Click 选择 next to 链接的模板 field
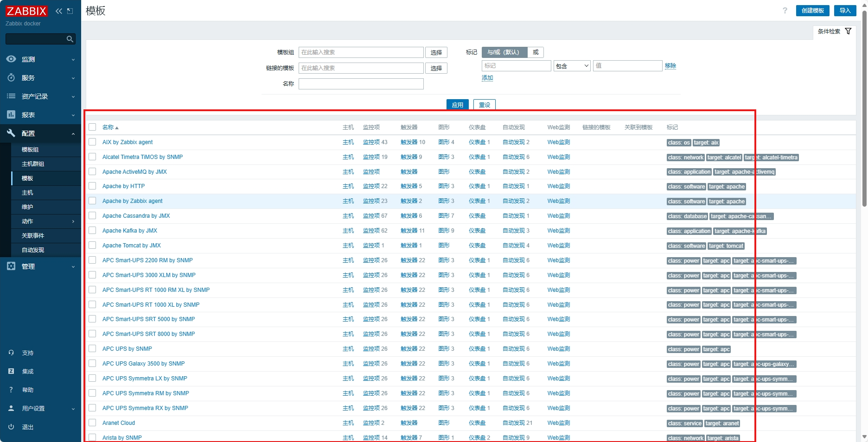Screen dimensions: 868x442 [436, 68]
